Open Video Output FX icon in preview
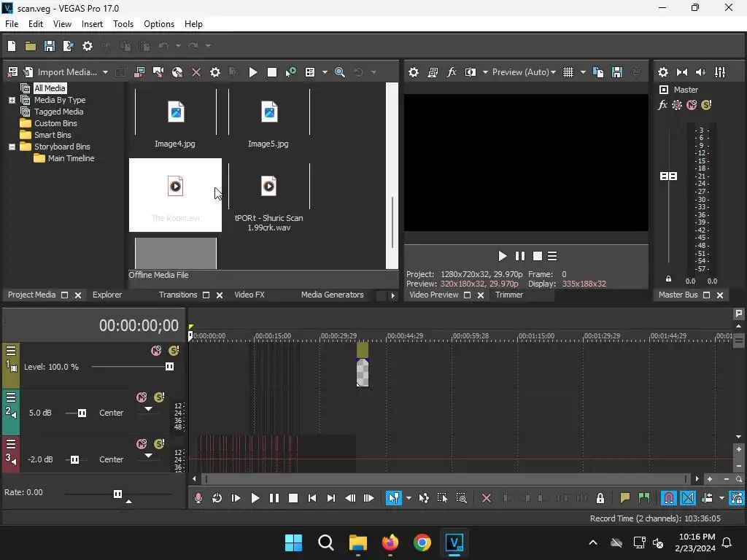 (451, 72)
